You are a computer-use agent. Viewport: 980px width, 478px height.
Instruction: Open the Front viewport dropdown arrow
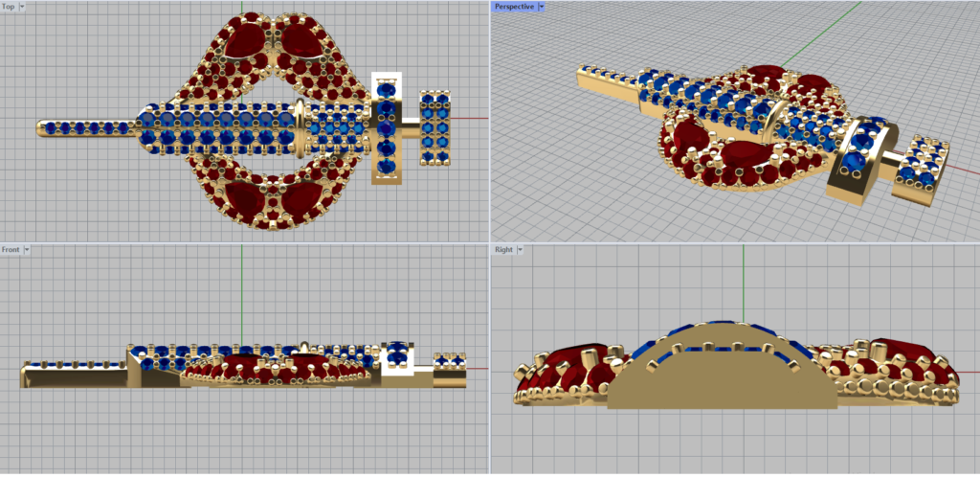(x=27, y=249)
